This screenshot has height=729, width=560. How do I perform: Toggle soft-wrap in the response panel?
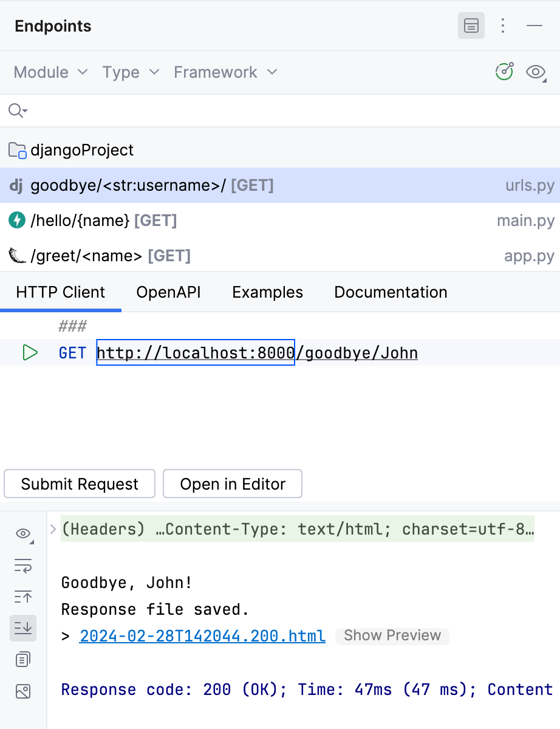click(23, 566)
